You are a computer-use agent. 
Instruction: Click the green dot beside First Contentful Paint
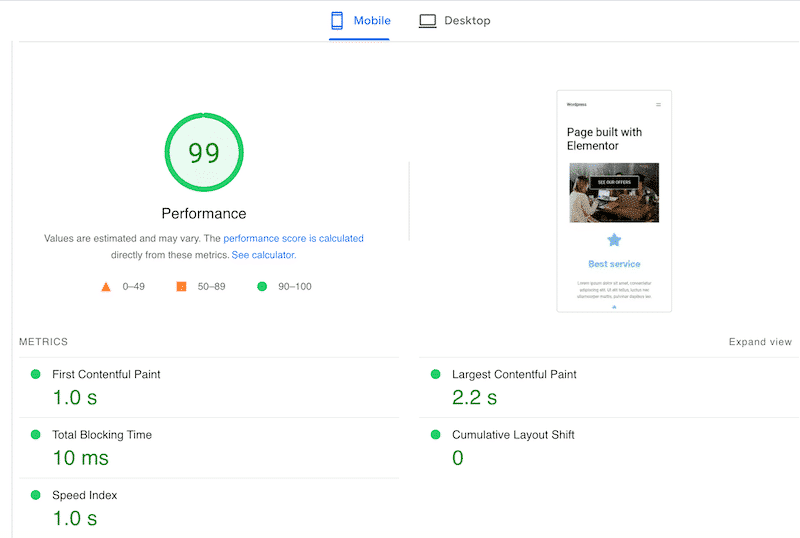pyautogui.click(x=36, y=374)
